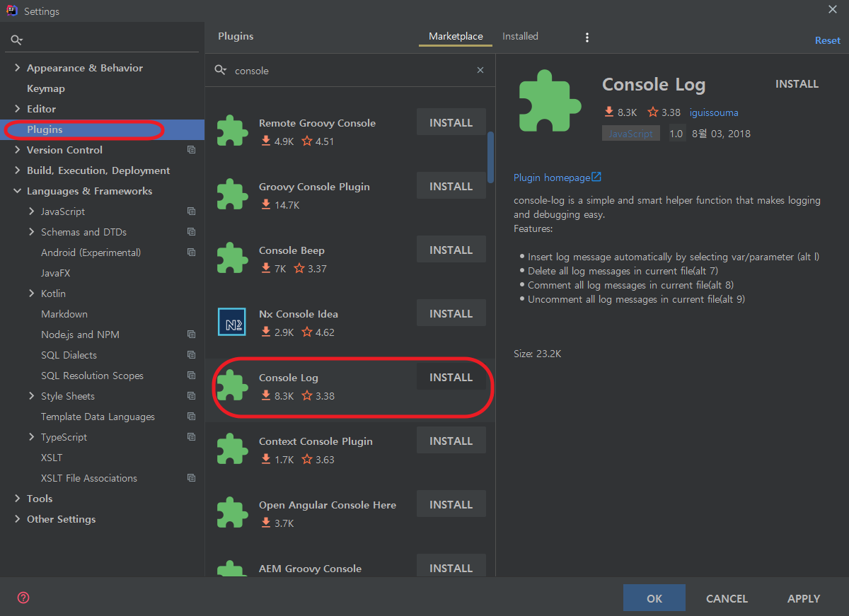
Task: Switch to the Installed tab
Action: coord(520,36)
